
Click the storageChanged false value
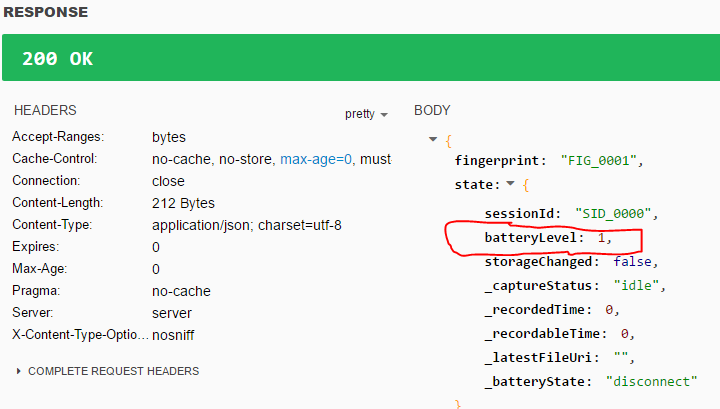[x=633, y=262]
